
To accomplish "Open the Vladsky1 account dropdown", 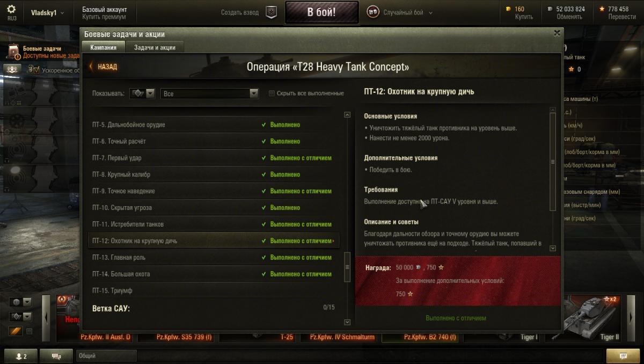I will pos(48,12).
